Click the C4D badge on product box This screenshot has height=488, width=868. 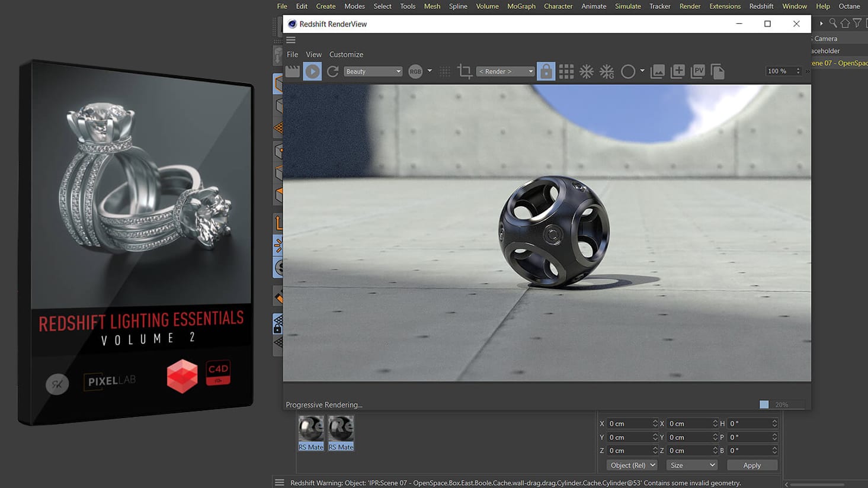(x=218, y=373)
